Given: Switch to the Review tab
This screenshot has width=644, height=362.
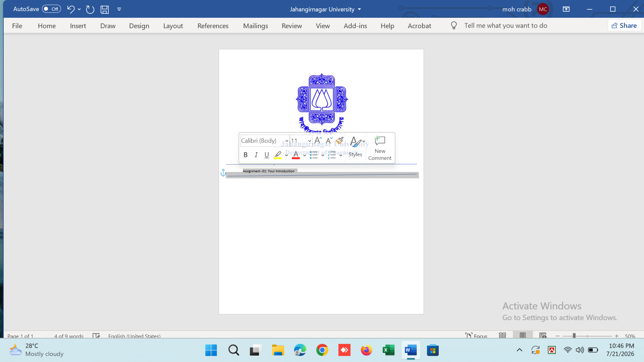Looking at the screenshot, I should (292, 26).
